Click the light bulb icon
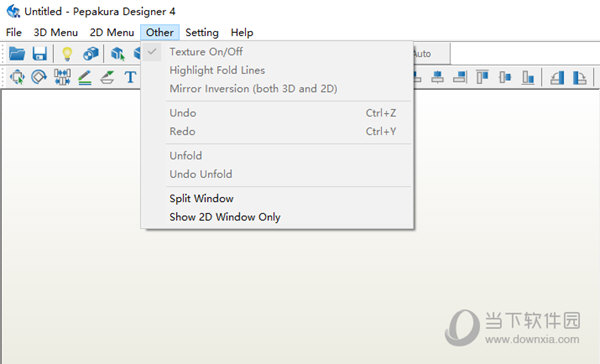 pos(67,54)
